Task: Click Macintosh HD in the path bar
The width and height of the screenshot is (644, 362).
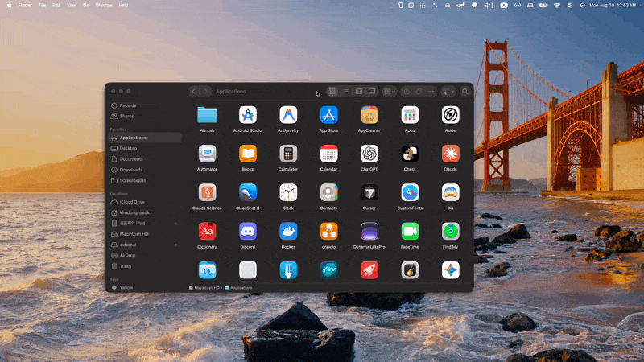Action: [x=204, y=288]
